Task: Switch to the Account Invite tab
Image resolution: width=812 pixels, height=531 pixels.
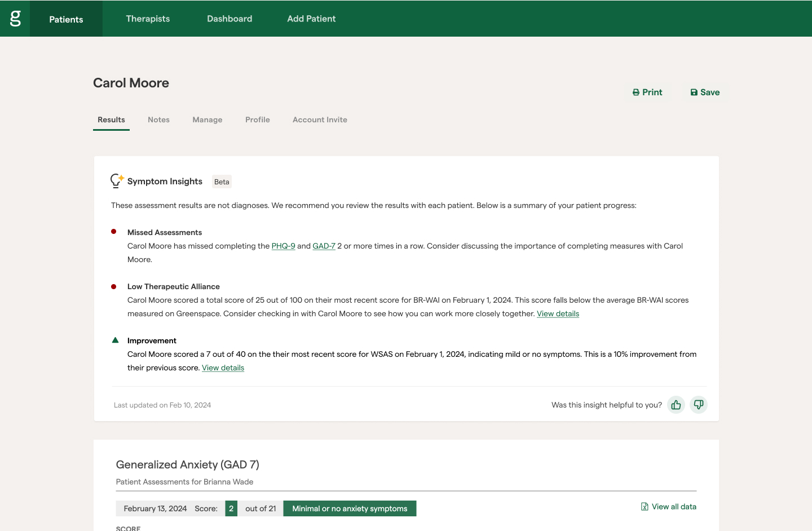Action: (320, 120)
